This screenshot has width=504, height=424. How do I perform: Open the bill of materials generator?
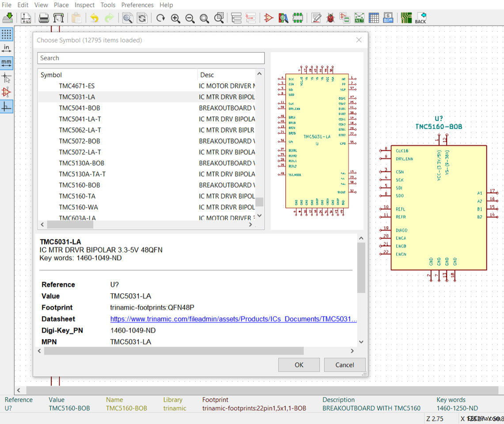[388, 18]
